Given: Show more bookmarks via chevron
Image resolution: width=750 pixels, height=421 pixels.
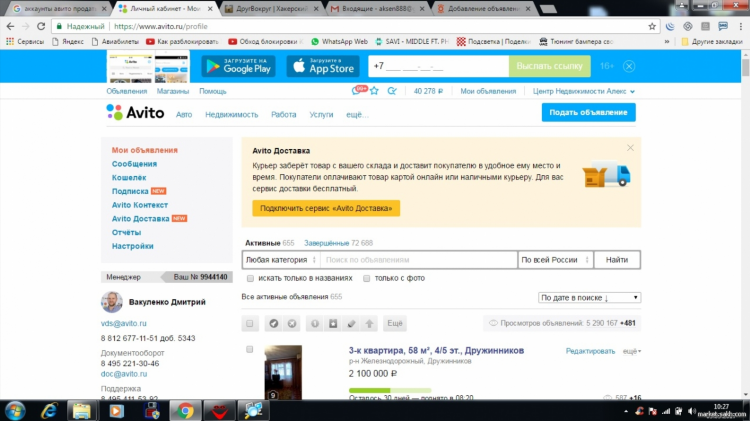Looking at the screenshot, I should pos(667,42).
